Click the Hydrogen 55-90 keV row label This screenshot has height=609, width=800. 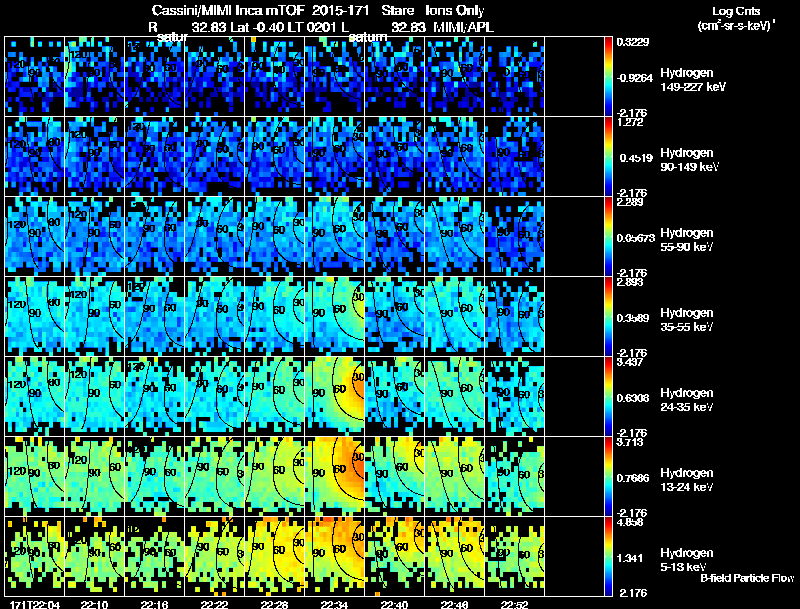(x=687, y=240)
